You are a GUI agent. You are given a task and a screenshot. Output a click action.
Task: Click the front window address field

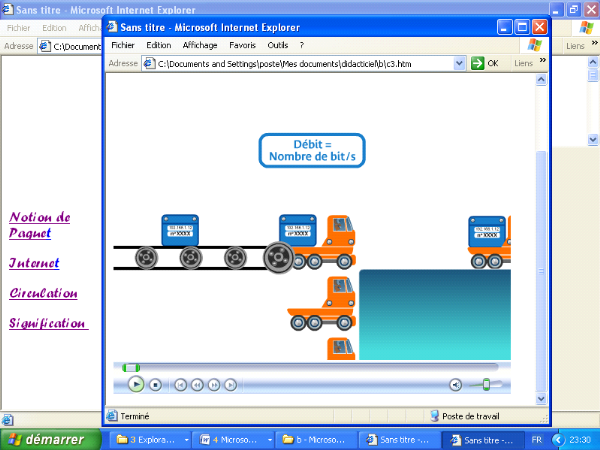304,64
